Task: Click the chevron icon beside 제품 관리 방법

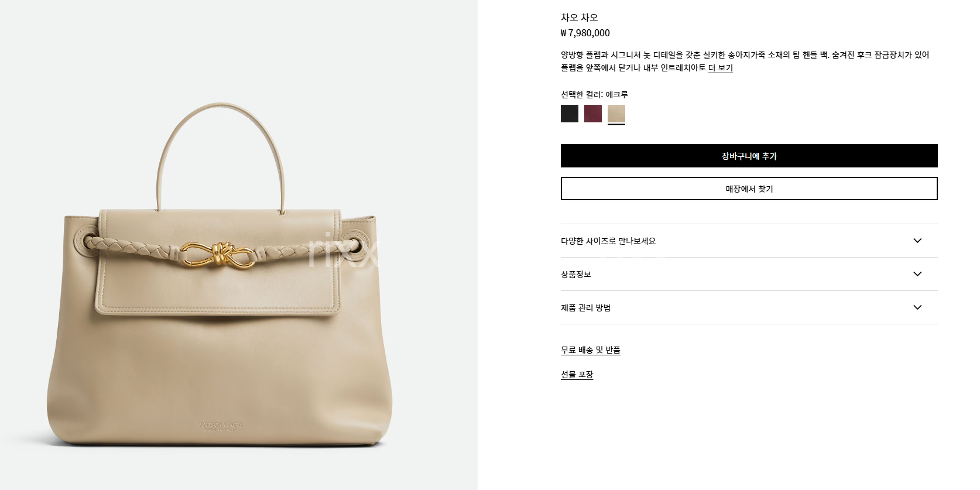Action: 917,307
